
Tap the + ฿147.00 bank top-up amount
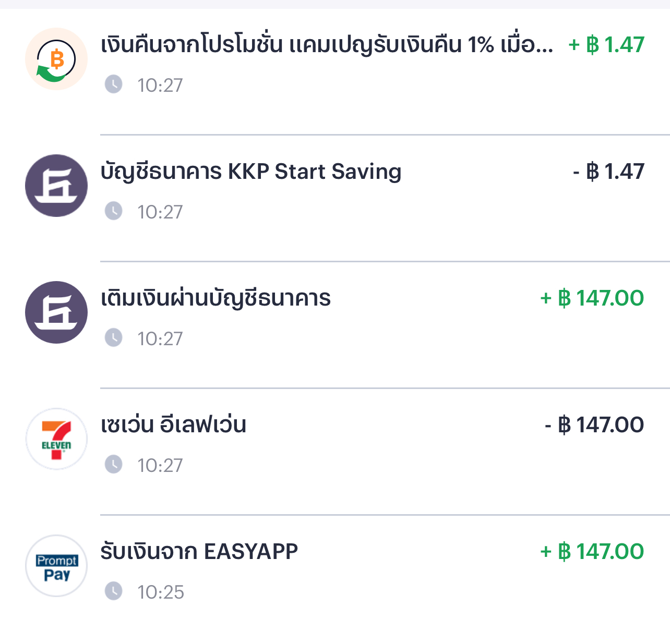click(x=592, y=298)
